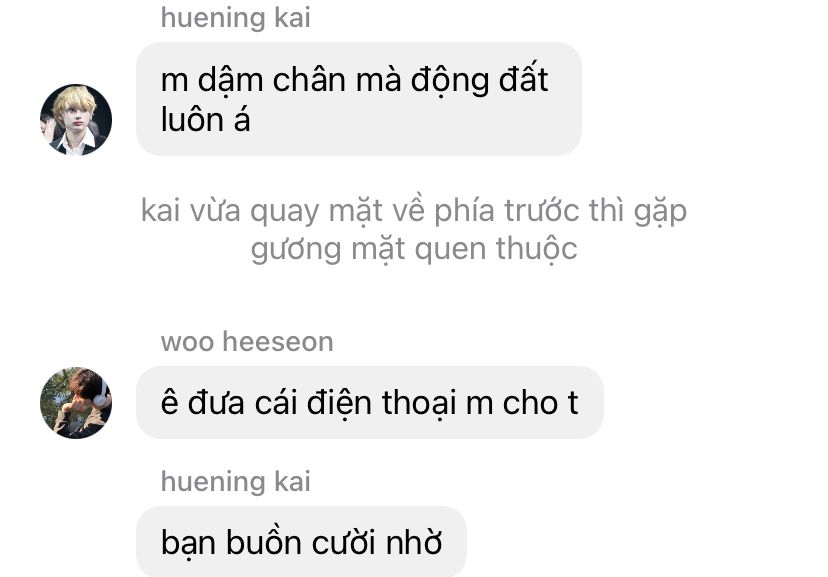Image resolution: width=828 pixels, height=577 pixels.
Task: Click narration line 'gương mặt quen thuộc'
Action: tap(414, 250)
